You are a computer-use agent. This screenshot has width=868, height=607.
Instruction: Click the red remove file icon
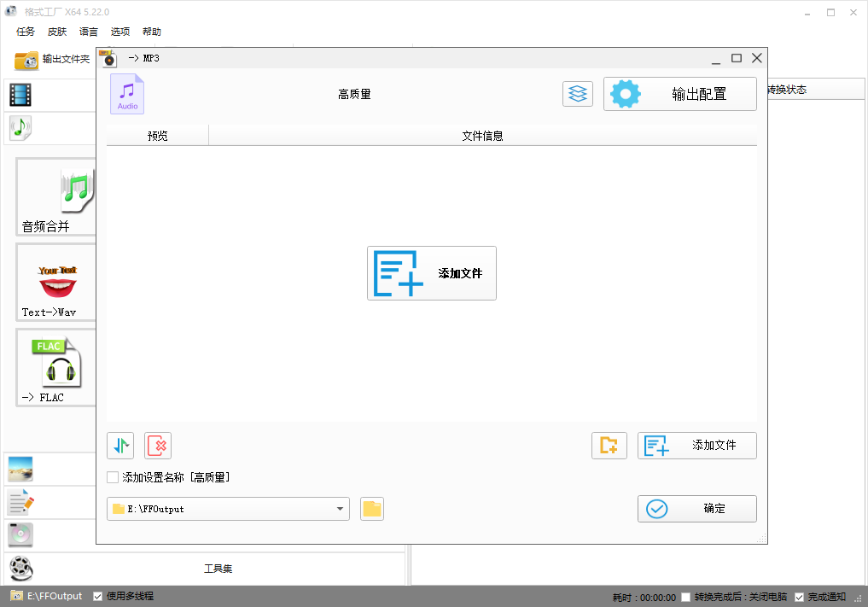pyautogui.click(x=158, y=446)
